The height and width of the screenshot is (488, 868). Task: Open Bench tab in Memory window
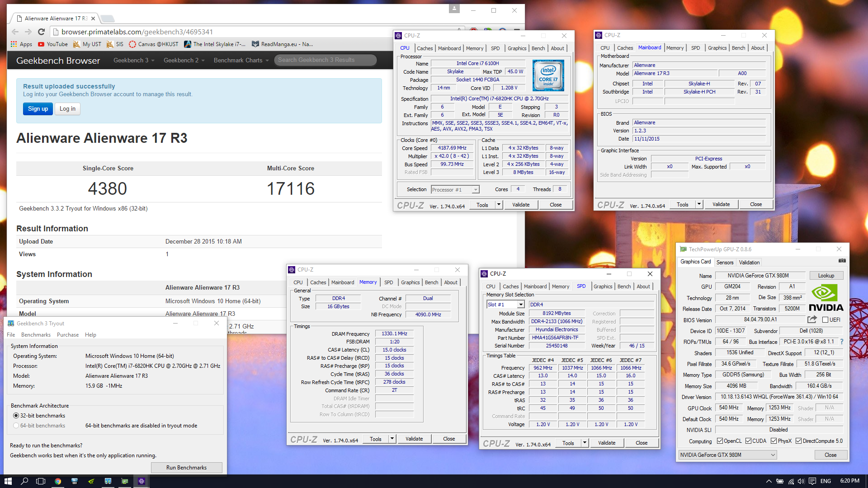click(431, 282)
